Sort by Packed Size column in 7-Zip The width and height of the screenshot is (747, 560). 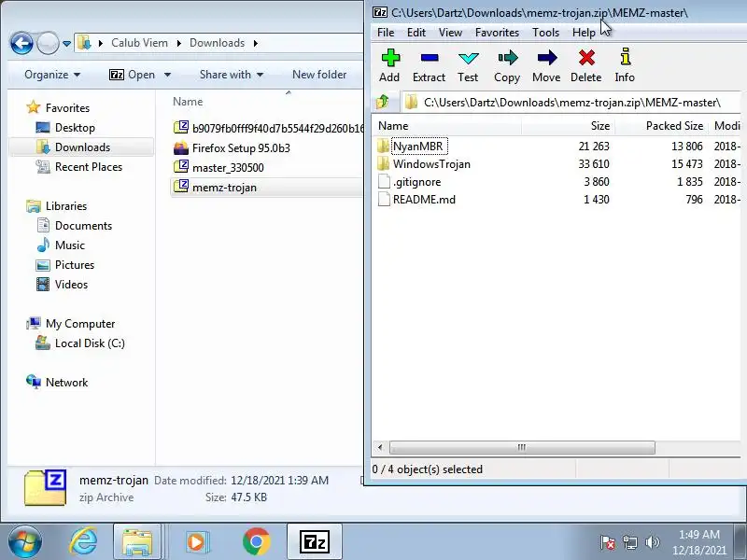tap(661, 126)
